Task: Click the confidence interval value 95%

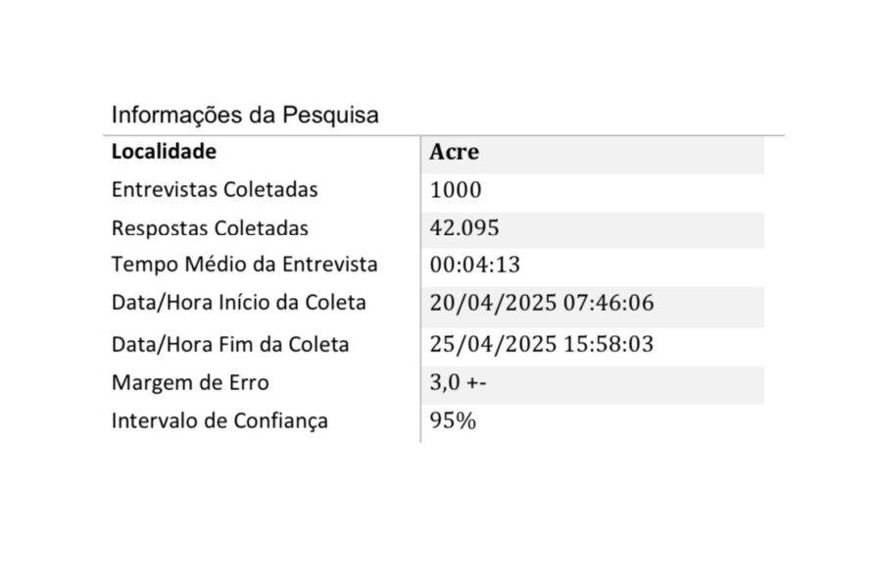Action: point(453,421)
